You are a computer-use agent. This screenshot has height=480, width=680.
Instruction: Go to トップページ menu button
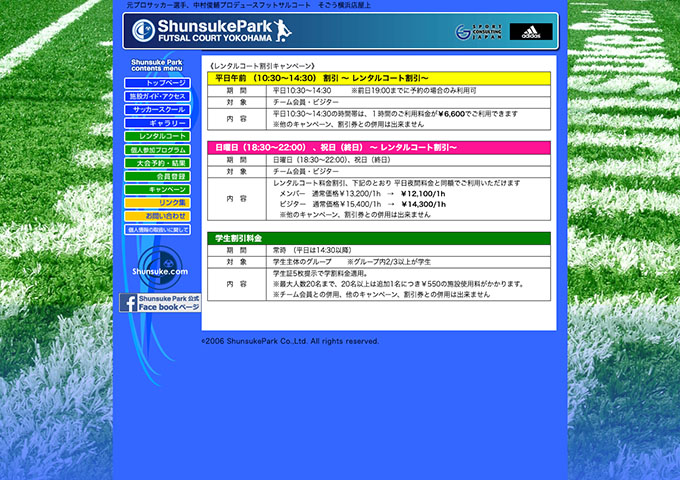157,83
